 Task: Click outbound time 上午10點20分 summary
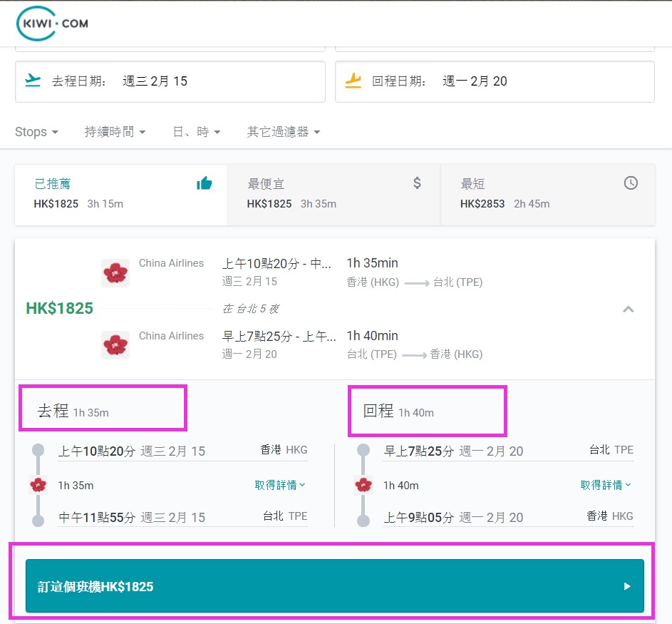(276, 263)
